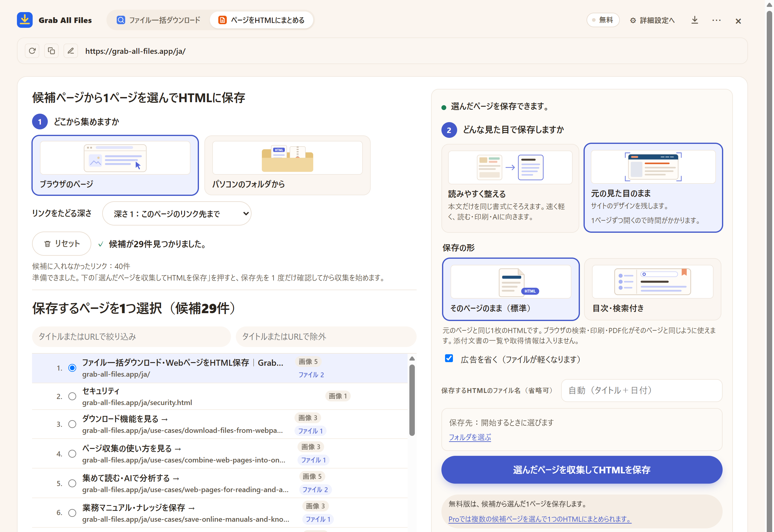Focus the タイトルまたはURLで絞り込み filter field
Viewport: 774px width, 532px height.
pos(131,337)
